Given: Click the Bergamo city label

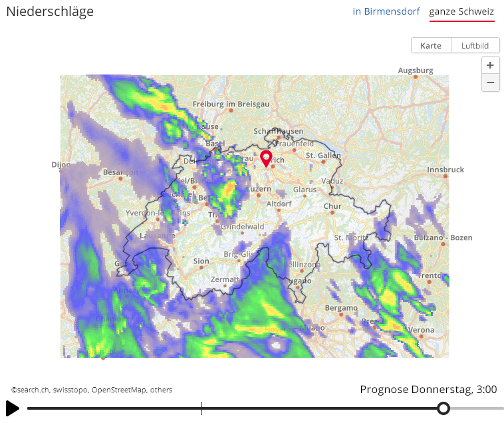Looking at the screenshot, I should coord(341,308).
